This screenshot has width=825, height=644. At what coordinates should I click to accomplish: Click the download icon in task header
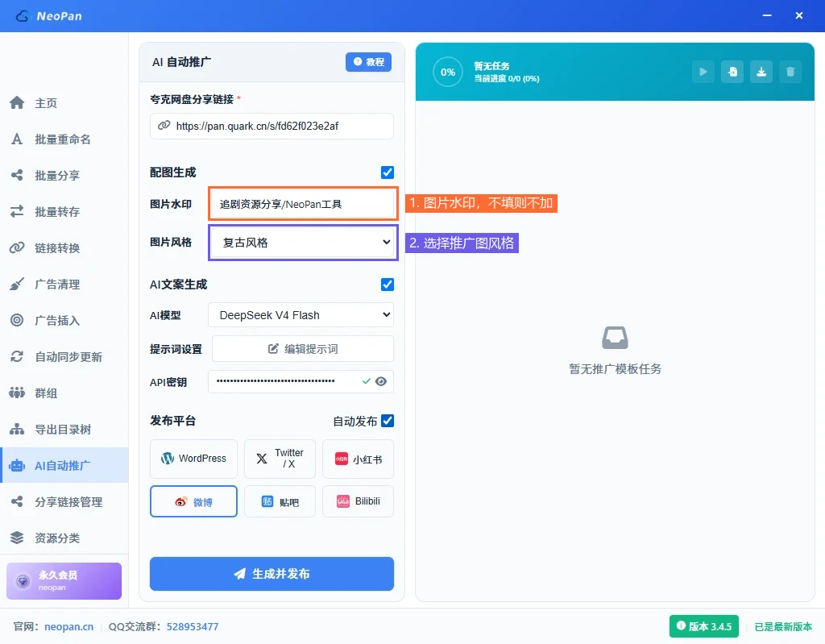[761, 73]
